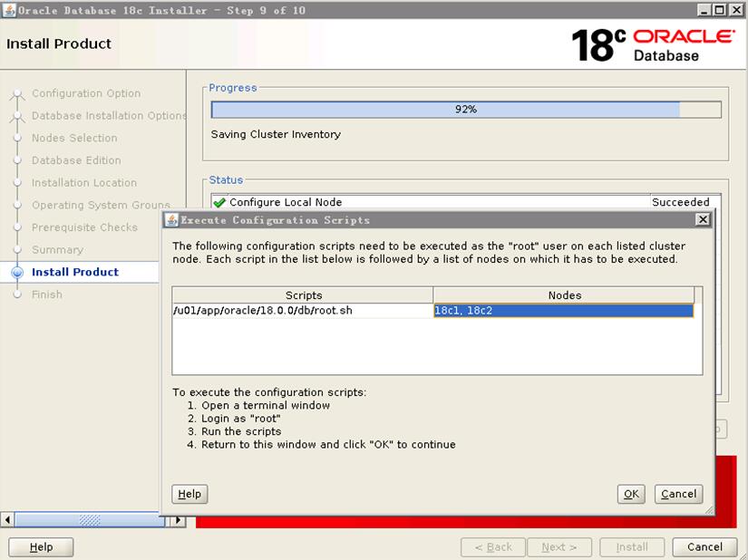Click the installer's bottom Help button
The height and width of the screenshot is (560, 748).
(41, 547)
